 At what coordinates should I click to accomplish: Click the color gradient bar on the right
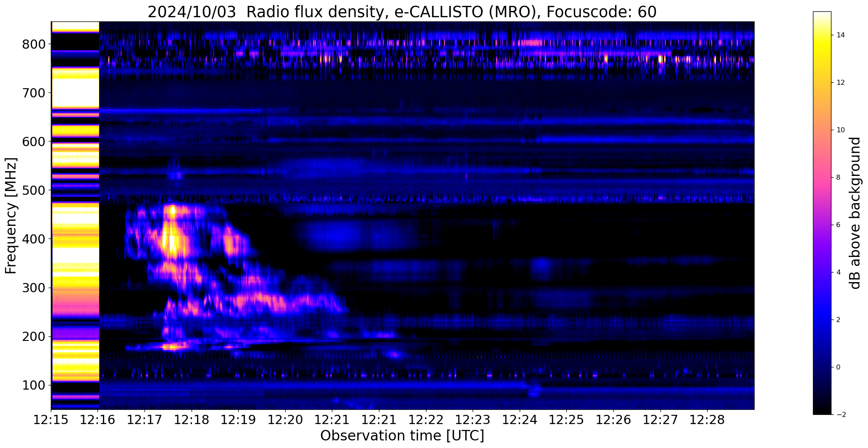(822, 213)
